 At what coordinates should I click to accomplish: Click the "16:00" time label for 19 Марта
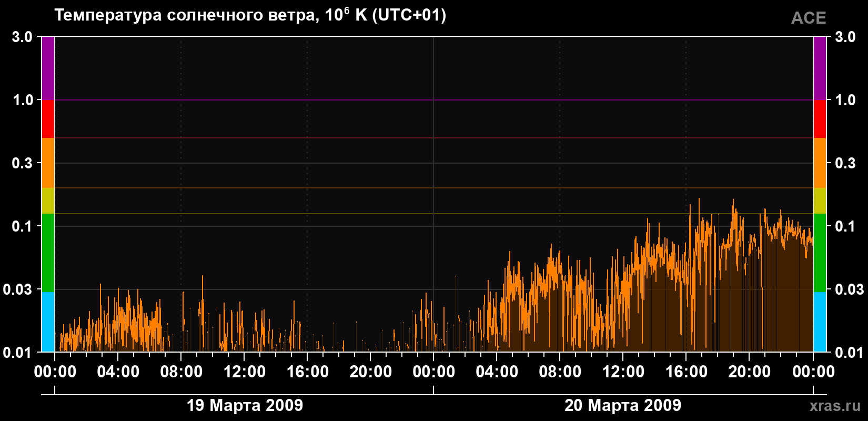pos(308,372)
